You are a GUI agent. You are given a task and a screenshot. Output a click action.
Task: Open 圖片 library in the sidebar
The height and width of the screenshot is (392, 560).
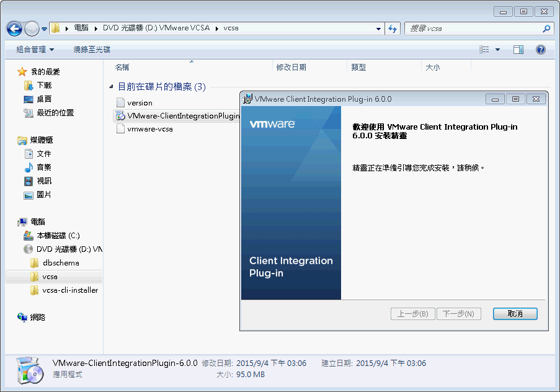tap(44, 195)
